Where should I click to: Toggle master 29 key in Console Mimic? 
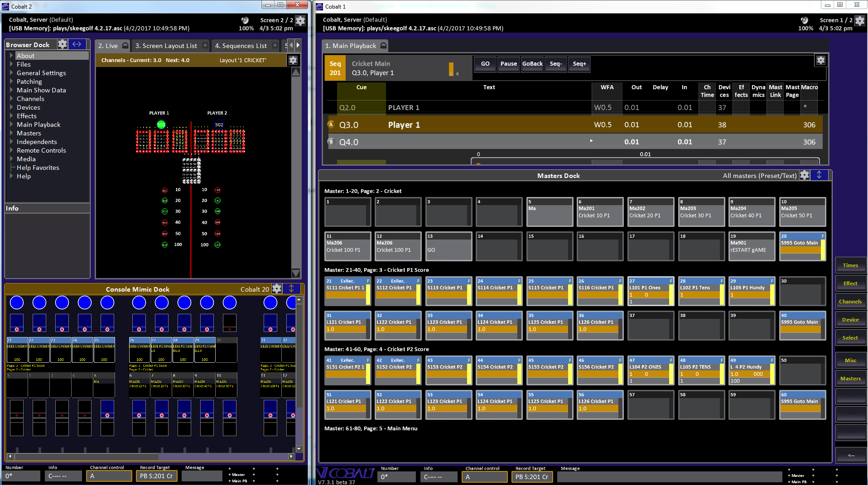pos(207,303)
